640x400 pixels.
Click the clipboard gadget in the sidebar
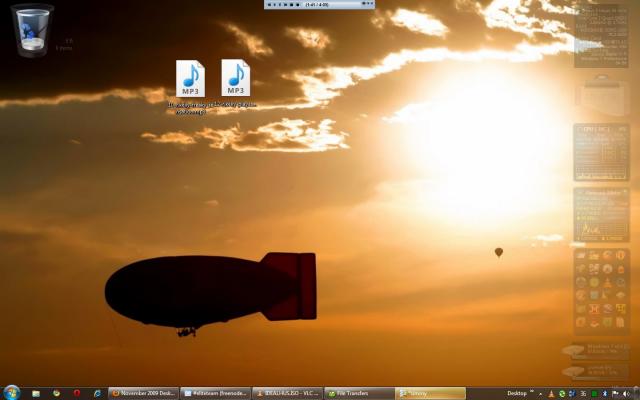pos(602,96)
